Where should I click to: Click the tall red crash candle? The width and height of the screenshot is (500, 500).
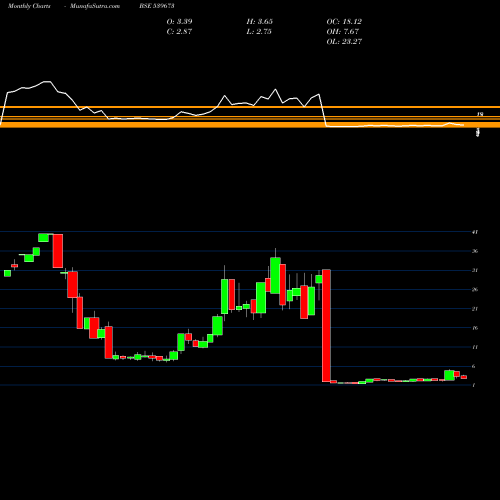(x=326, y=326)
